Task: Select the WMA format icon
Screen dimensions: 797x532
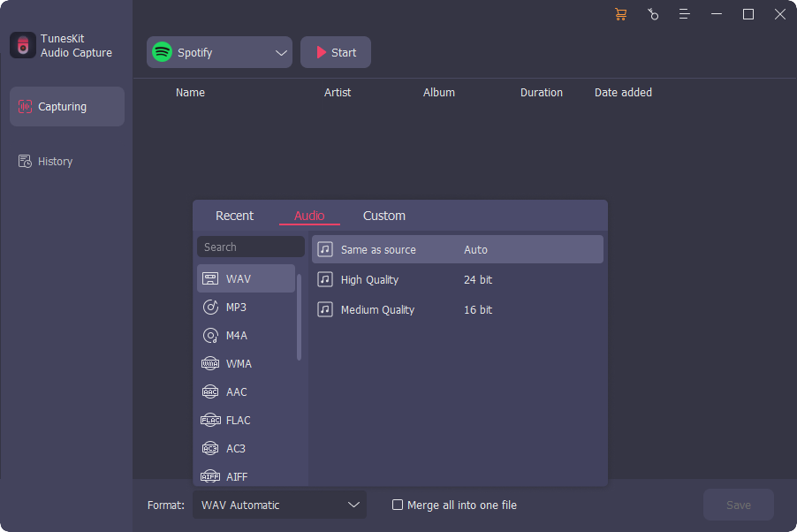Action: pos(210,364)
